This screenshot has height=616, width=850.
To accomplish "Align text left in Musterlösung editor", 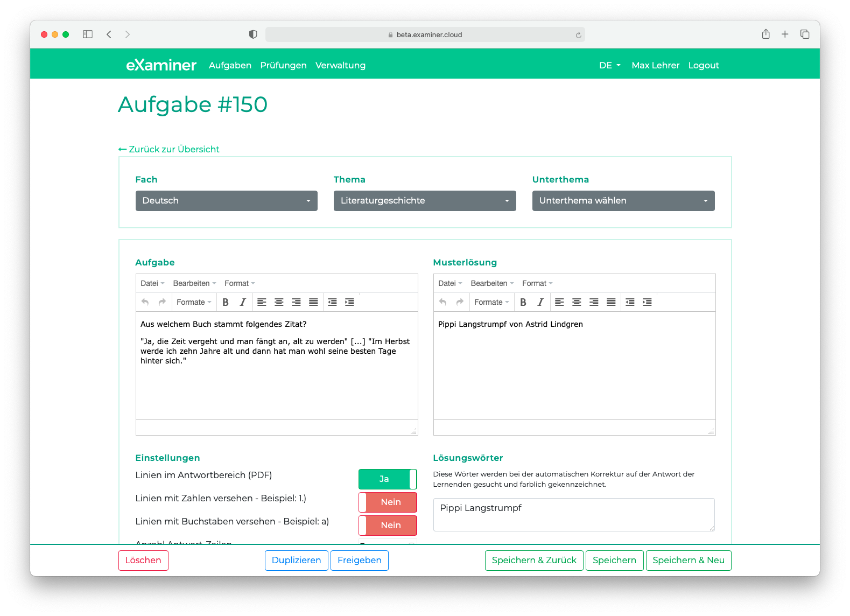I will (x=559, y=302).
